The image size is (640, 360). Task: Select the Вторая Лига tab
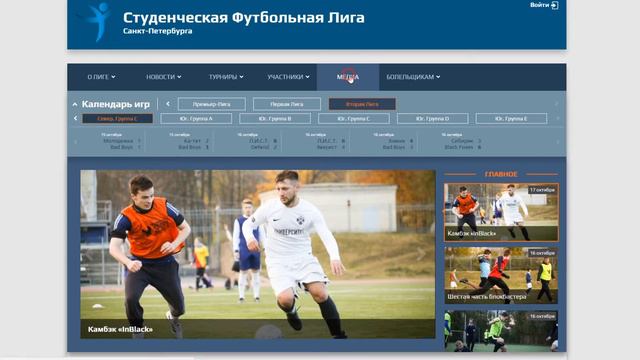(x=362, y=104)
